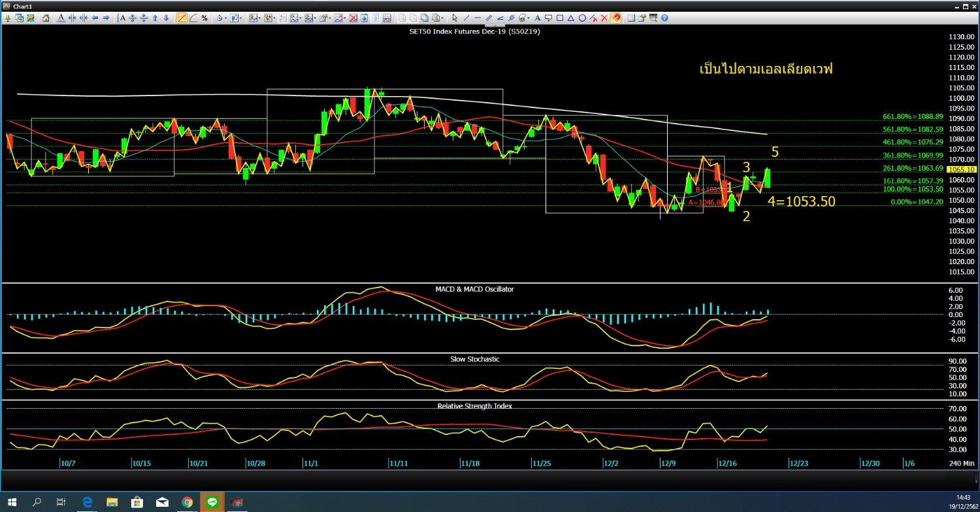Click the 0.00%=1047.20 Fibonacci label
The width and height of the screenshot is (980, 512).
(x=917, y=202)
